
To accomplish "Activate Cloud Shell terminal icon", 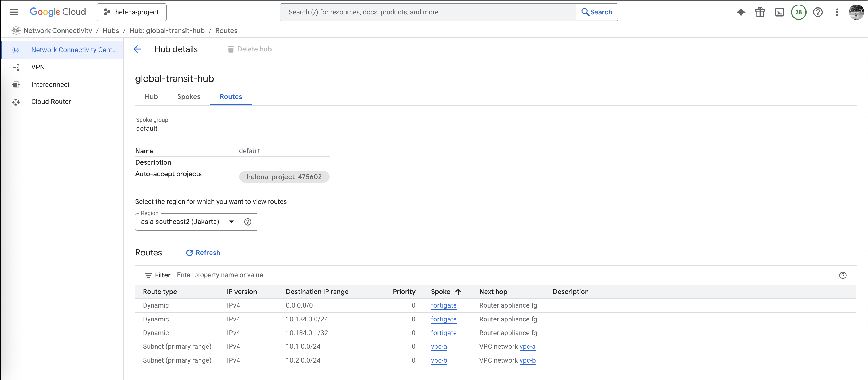I will pyautogui.click(x=779, y=12).
